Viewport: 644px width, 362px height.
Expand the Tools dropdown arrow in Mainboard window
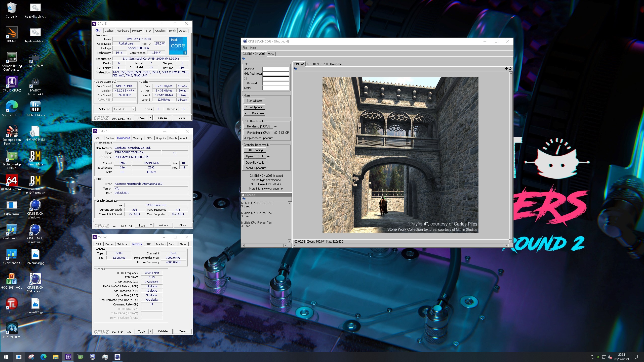(151, 225)
